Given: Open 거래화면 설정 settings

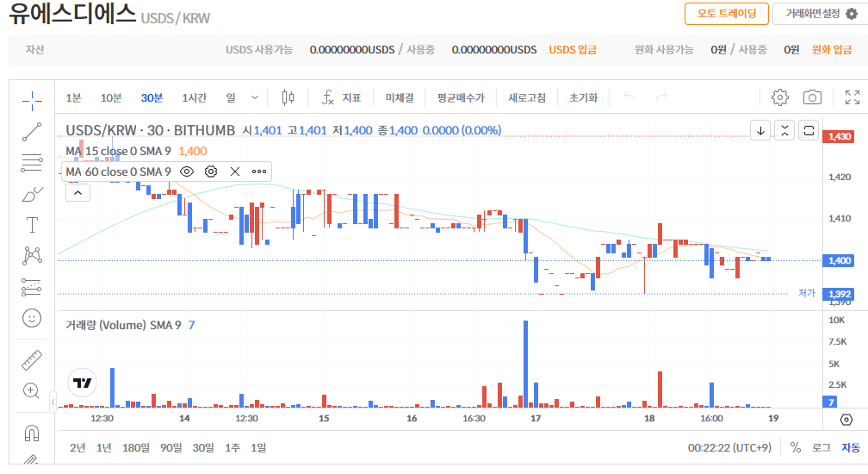Looking at the screenshot, I should point(821,14).
